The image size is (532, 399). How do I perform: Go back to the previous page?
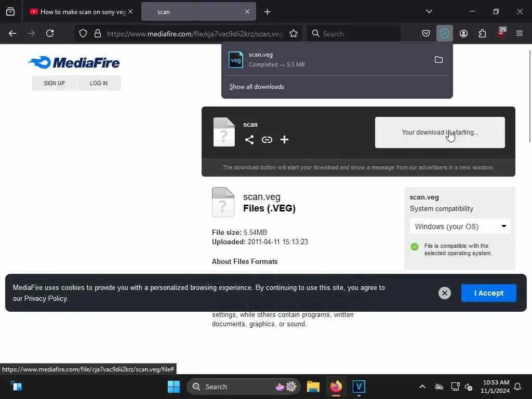click(x=12, y=33)
